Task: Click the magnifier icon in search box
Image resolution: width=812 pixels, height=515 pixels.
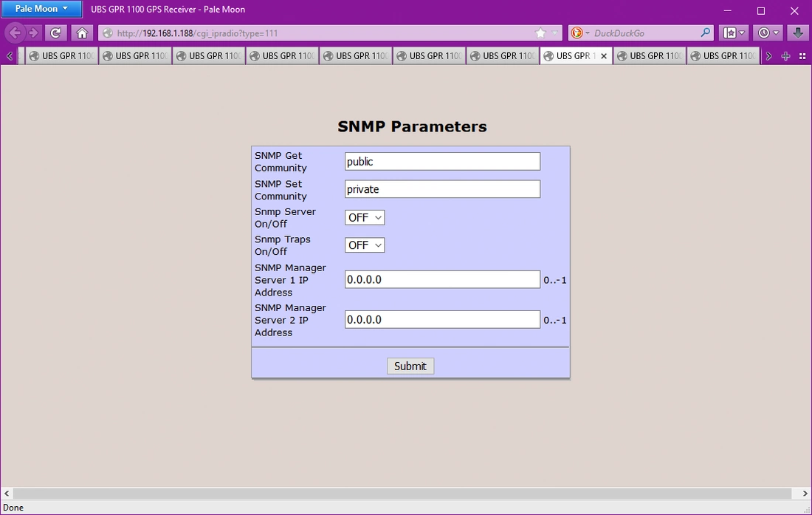Action: (x=705, y=33)
